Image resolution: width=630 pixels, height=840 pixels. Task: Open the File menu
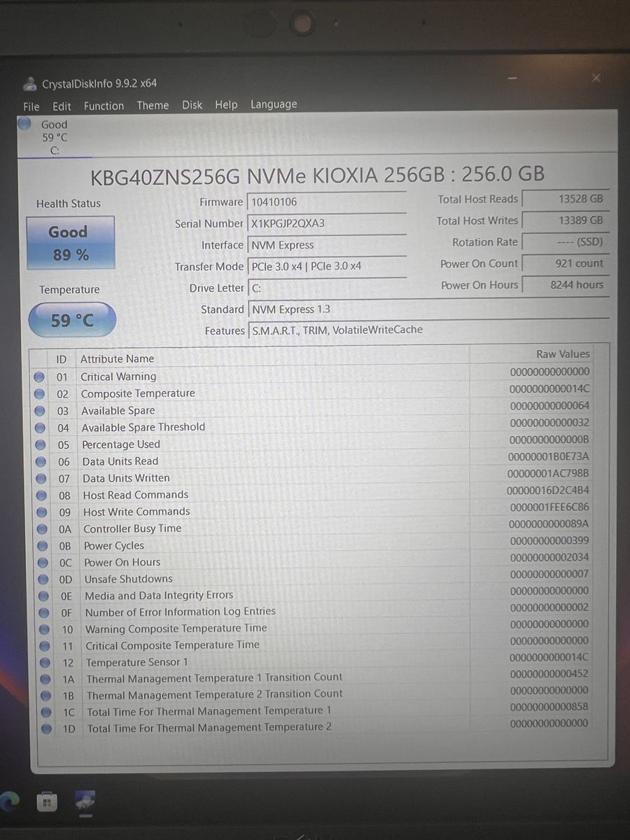[31, 106]
